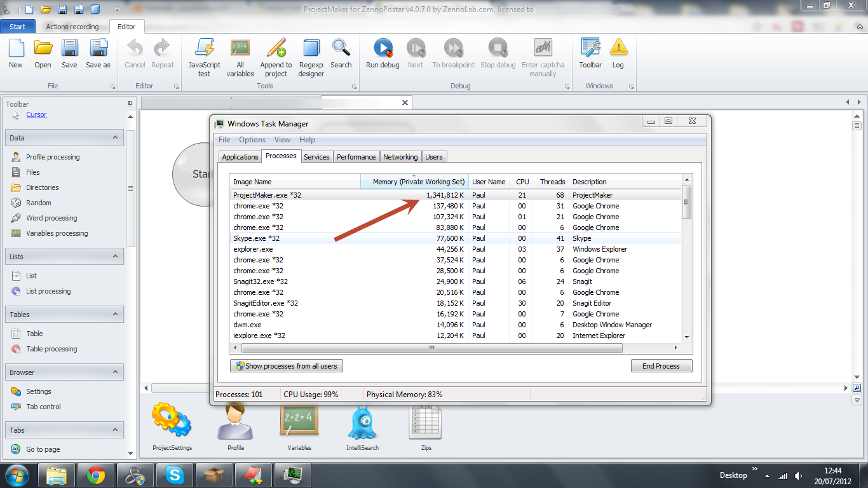Open Task Manager Performance tab
The height and width of the screenshot is (488, 868).
tap(356, 157)
